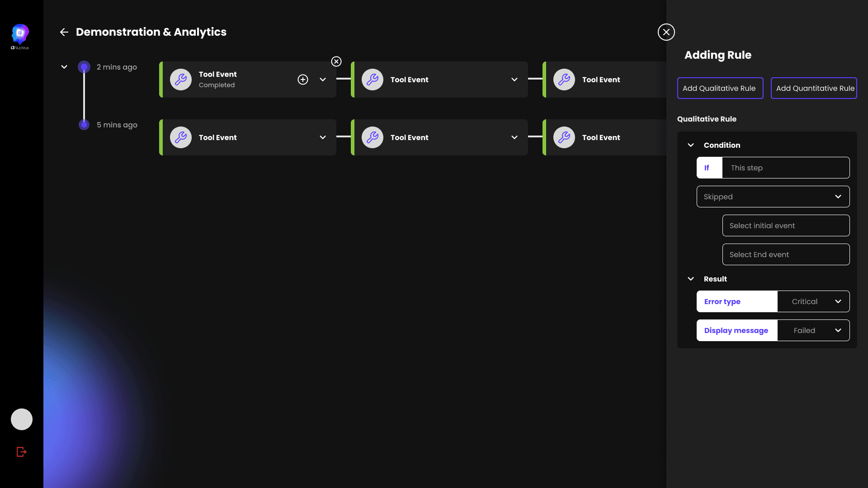Collapse the Result section

pos(691,279)
